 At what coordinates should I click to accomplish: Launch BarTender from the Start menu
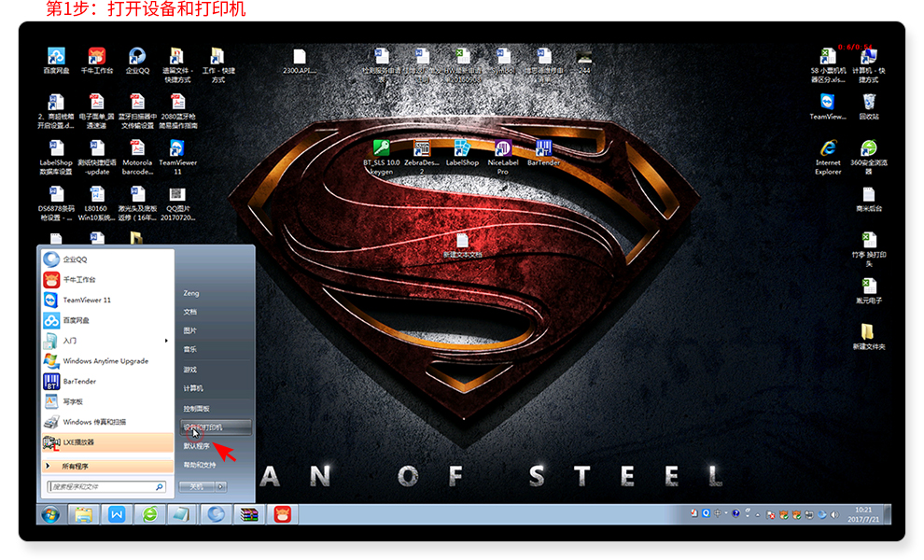coord(107,382)
